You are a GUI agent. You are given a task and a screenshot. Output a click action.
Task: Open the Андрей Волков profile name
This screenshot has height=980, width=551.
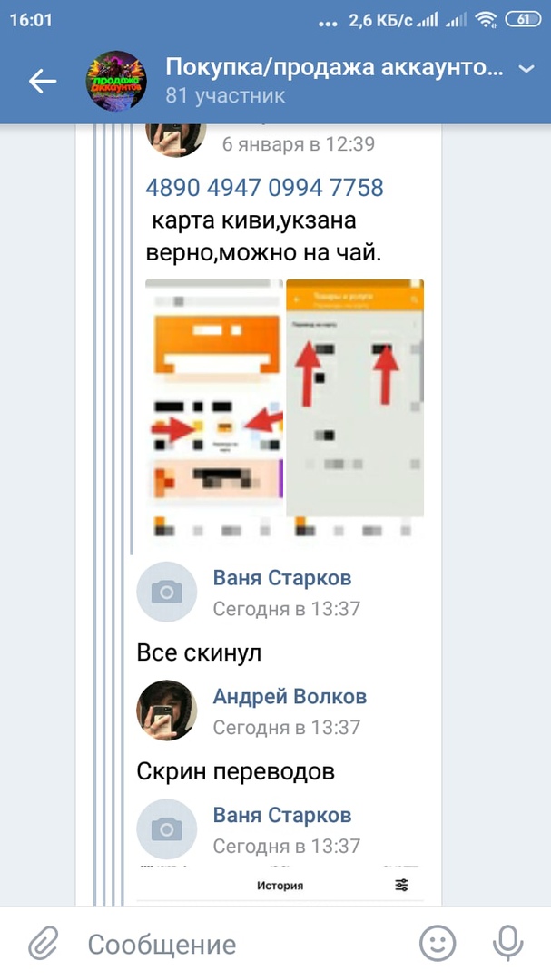click(290, 696)
